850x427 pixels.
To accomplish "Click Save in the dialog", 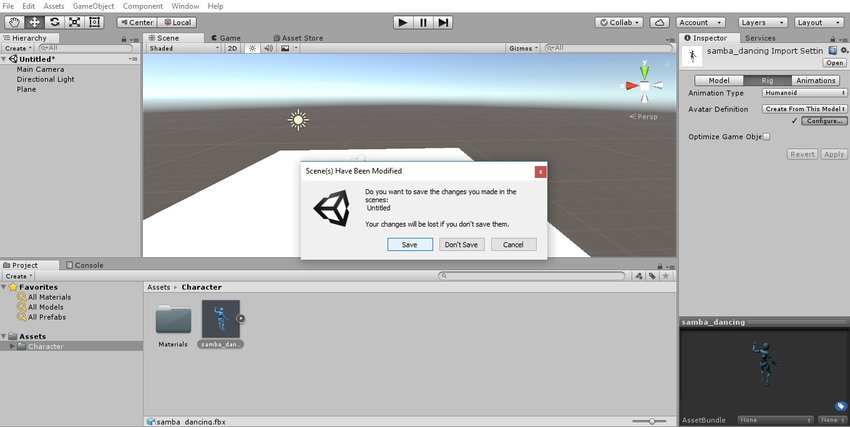I will [410, 244].
